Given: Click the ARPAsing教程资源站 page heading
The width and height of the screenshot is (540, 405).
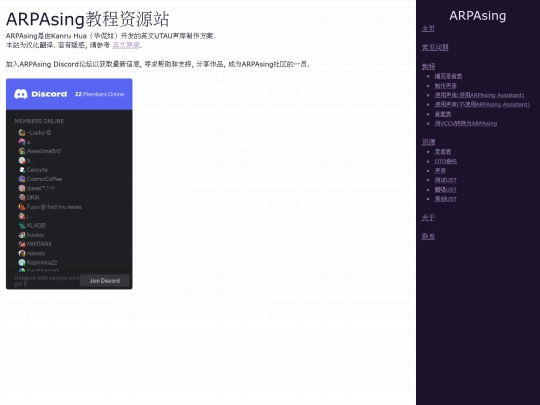Looking at the screenshot, I should tap(87, 19).
